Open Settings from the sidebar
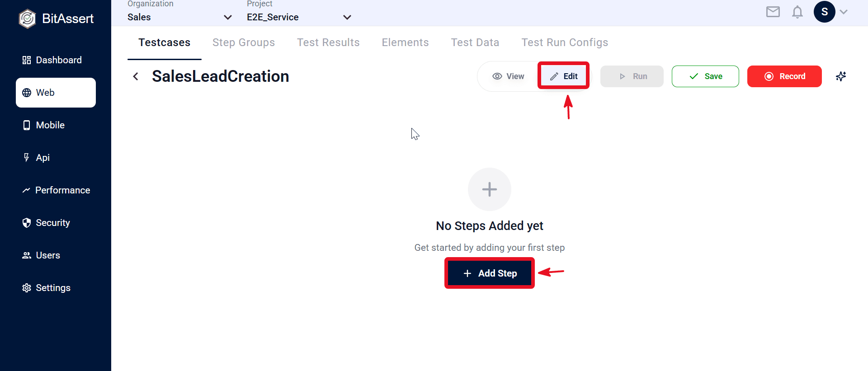This screenshot has height=371, width=868. pyautogui.click(x=56, y=288)
